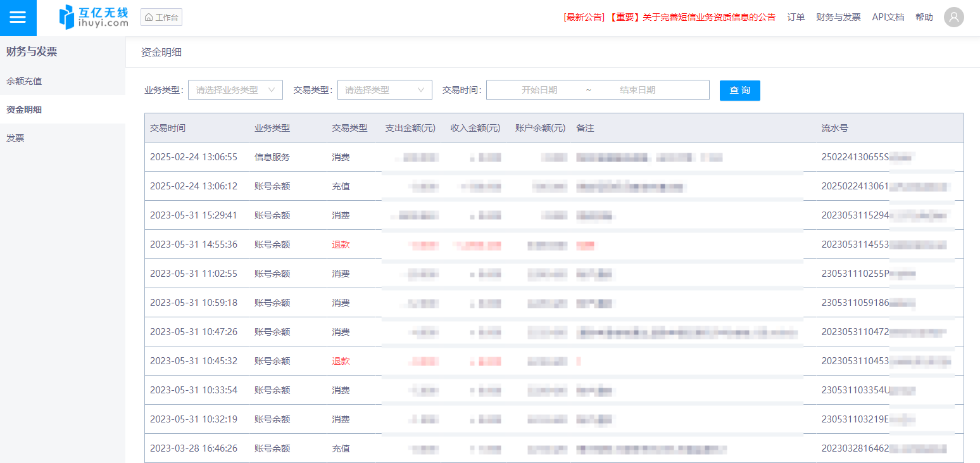Click 财务与发票 in the top navigation
The image size is (980, 463).
click(838, 18)
